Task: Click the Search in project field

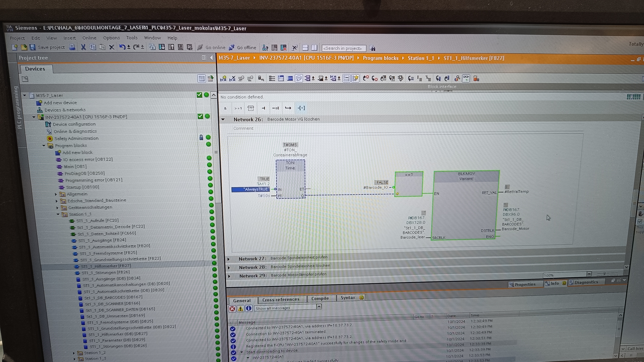Action: (344, 48)
